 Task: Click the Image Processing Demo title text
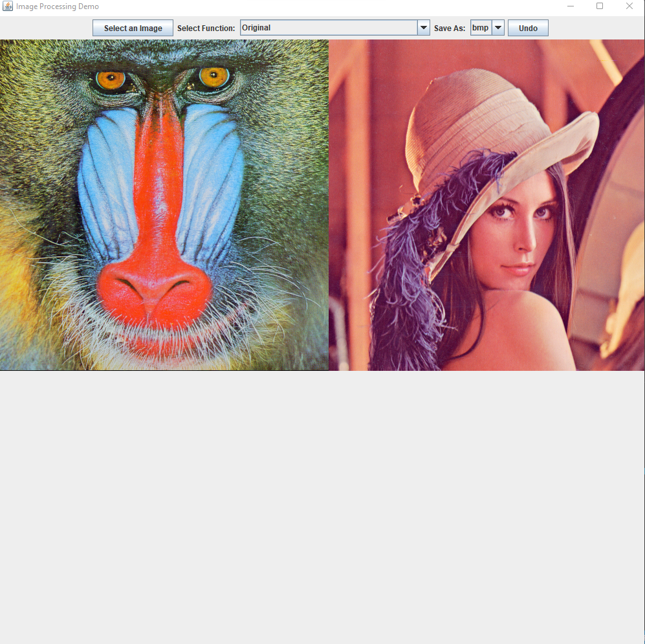pyautogui.click(x=58, y=6)
